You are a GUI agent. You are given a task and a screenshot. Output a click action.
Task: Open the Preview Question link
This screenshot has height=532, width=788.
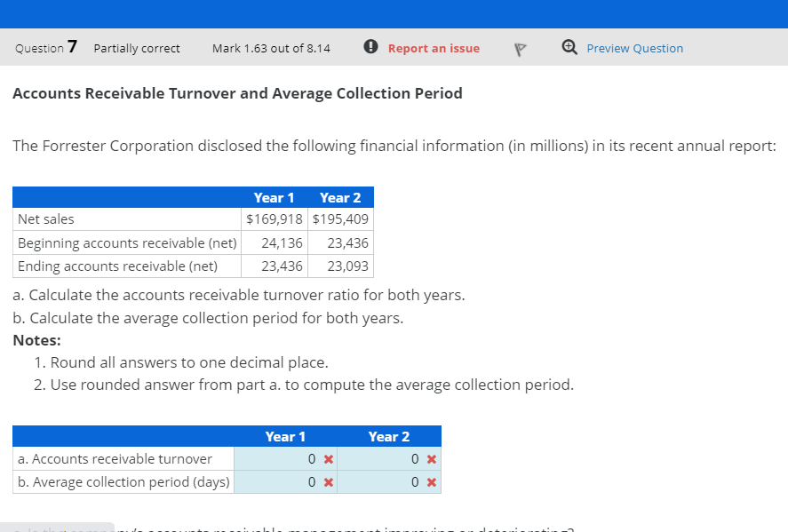click(x=634, y=48)
